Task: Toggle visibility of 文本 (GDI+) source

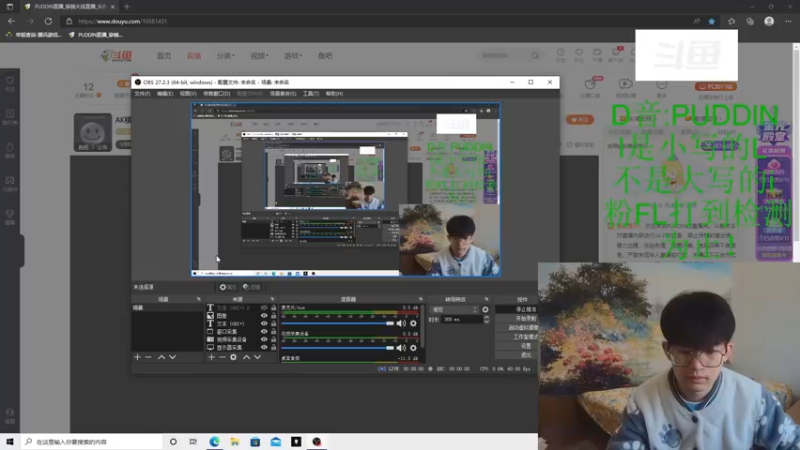Action: (x=264, y=323)
